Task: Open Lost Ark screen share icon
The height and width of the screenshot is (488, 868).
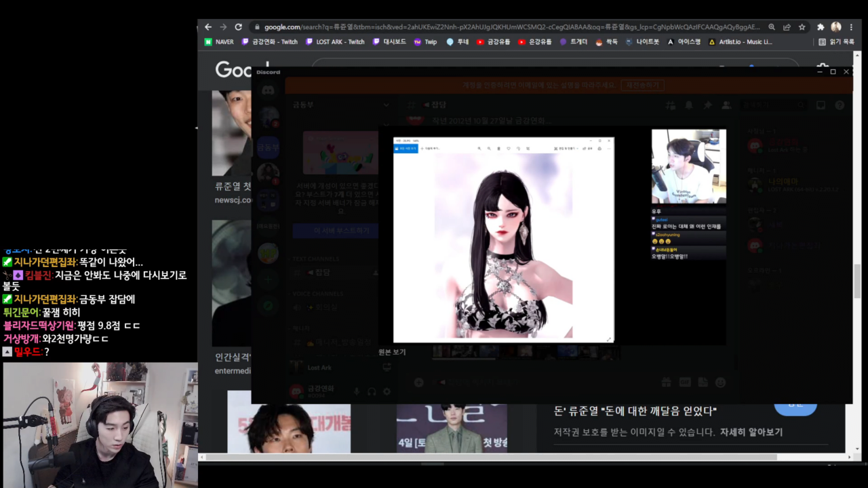Action: pos(387,367)
